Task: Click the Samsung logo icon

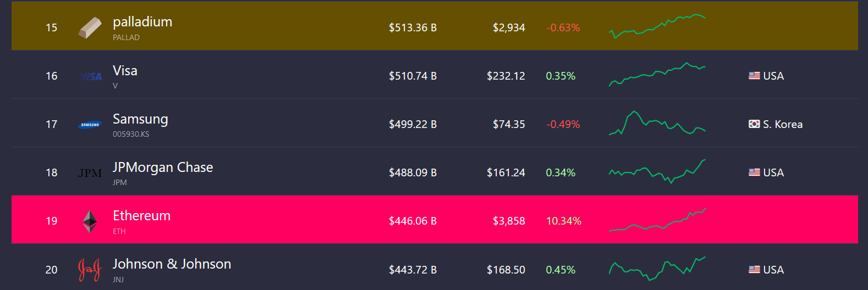Action: point(90,125)
